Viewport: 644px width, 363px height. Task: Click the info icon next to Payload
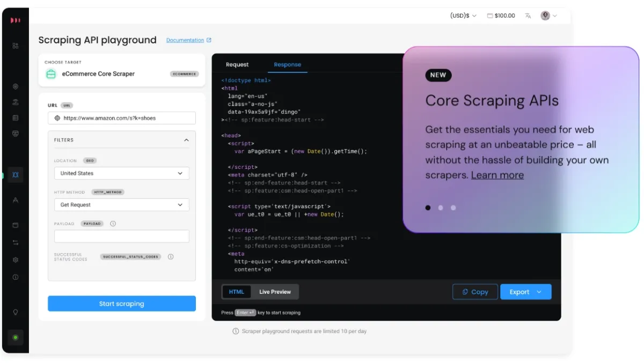[113, 224]
